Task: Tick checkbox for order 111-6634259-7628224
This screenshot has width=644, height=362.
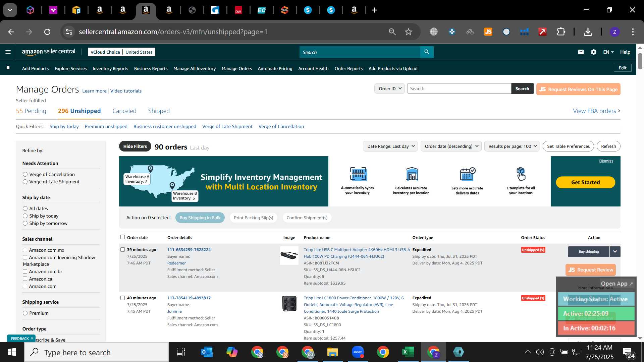Action: click(122, 249)
